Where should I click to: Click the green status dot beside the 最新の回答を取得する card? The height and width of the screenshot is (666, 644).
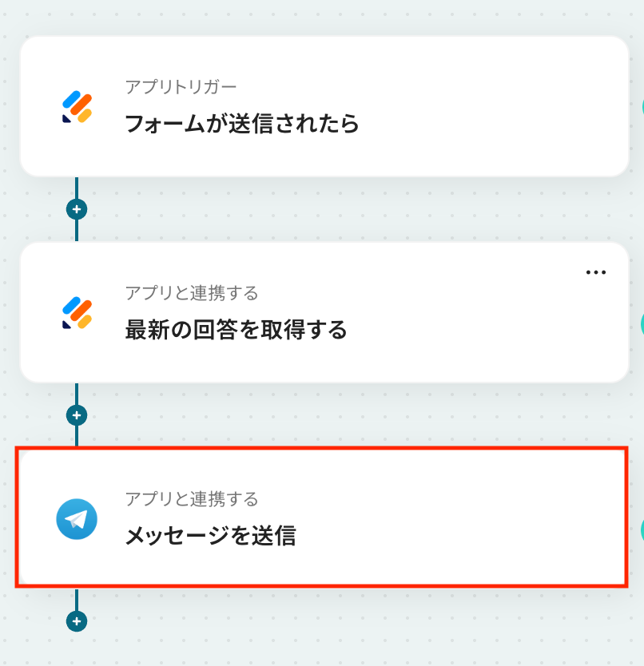click(x=641, y=323)
